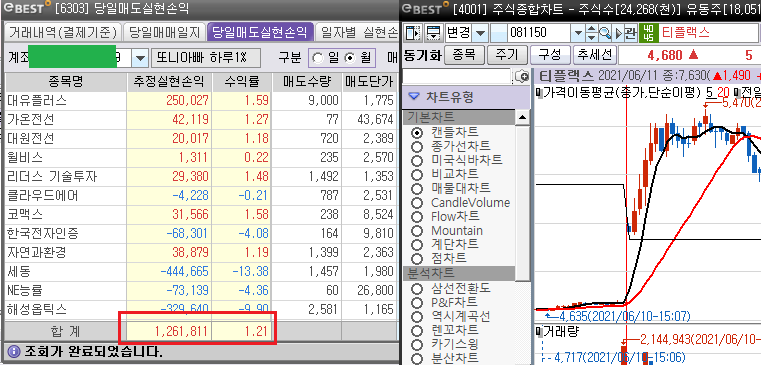Click into the stock code field 081150
The width and height of the screenshot is (761, 365).
[x=539, y=33]
